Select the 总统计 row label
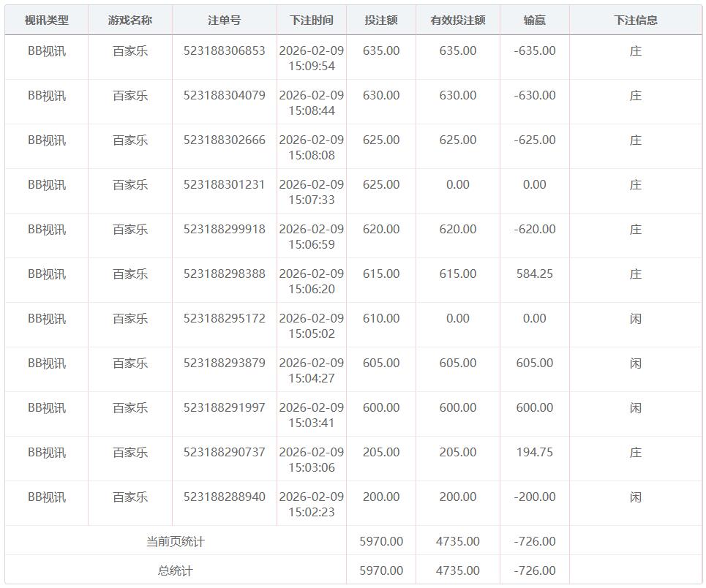This screenshot has height=588, width=706. pyautogui.click(x=176, y=571)
